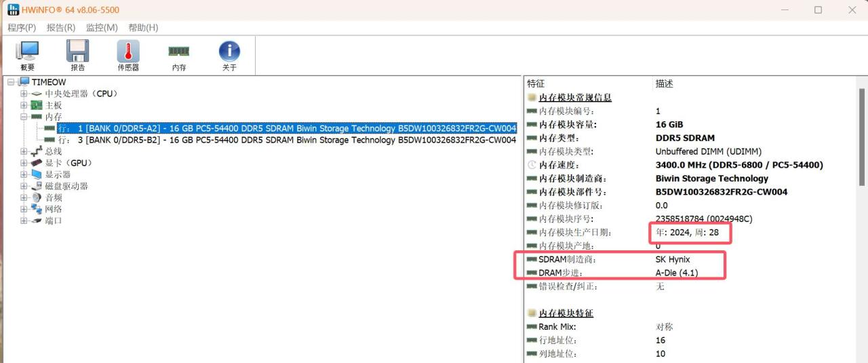The image size is (868, 363).
Task: Expand the 磁盘驱动器 tree node
Action: pyautogui.click(x=24, y=186)
